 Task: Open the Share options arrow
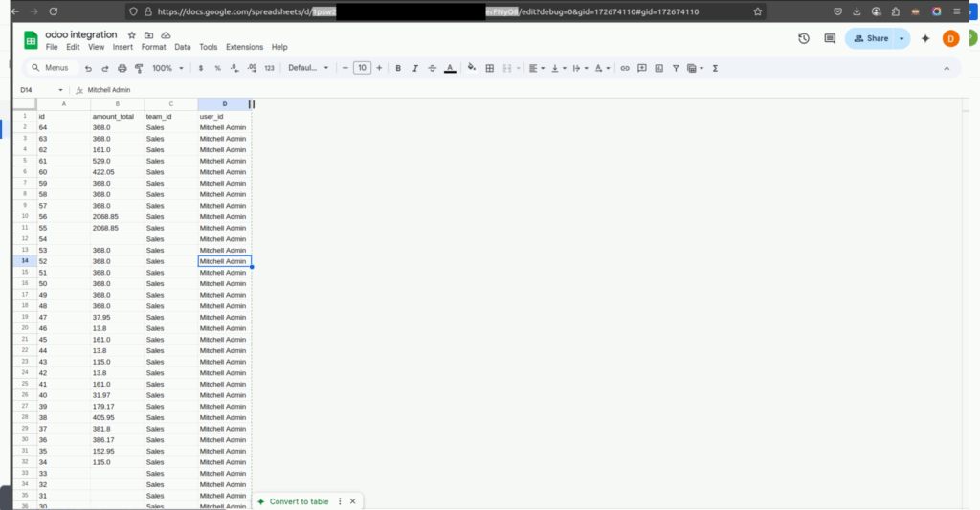tap(902, 38)
